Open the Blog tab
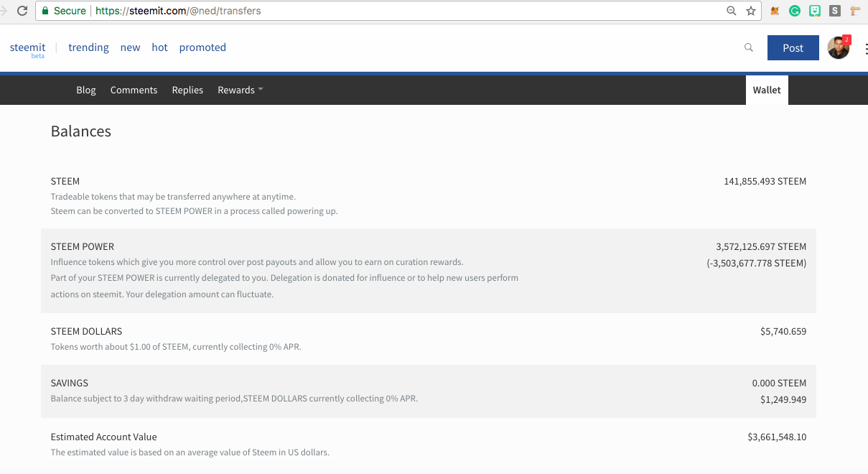The height and width of the screenshot is (474, 868). click(86, 90)
